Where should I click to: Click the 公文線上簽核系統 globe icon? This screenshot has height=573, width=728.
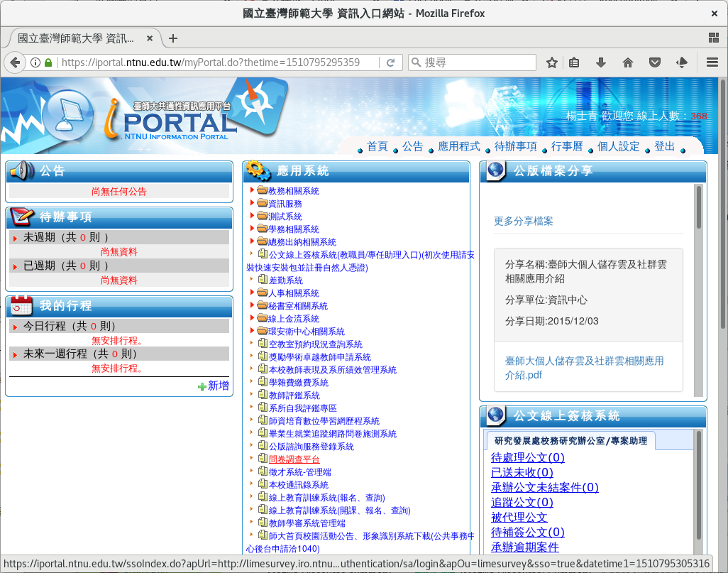click(x=495, y=415)
